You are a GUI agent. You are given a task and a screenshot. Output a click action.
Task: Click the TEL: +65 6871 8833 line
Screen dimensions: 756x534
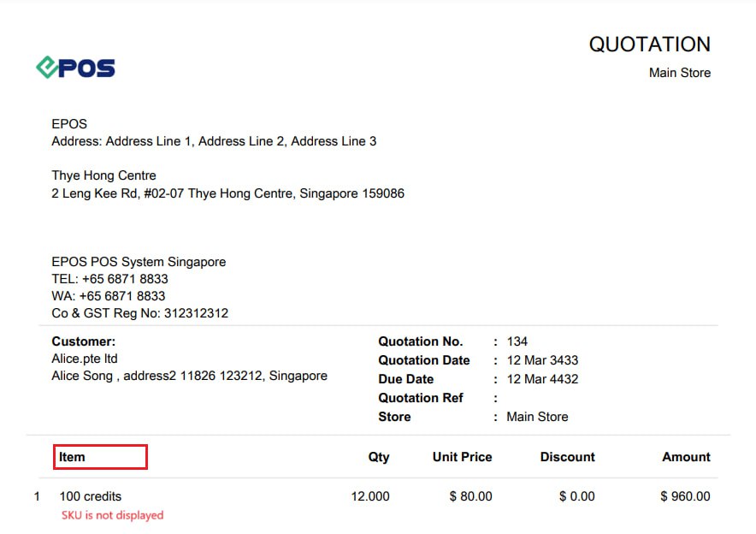click(x=110, y=279)
